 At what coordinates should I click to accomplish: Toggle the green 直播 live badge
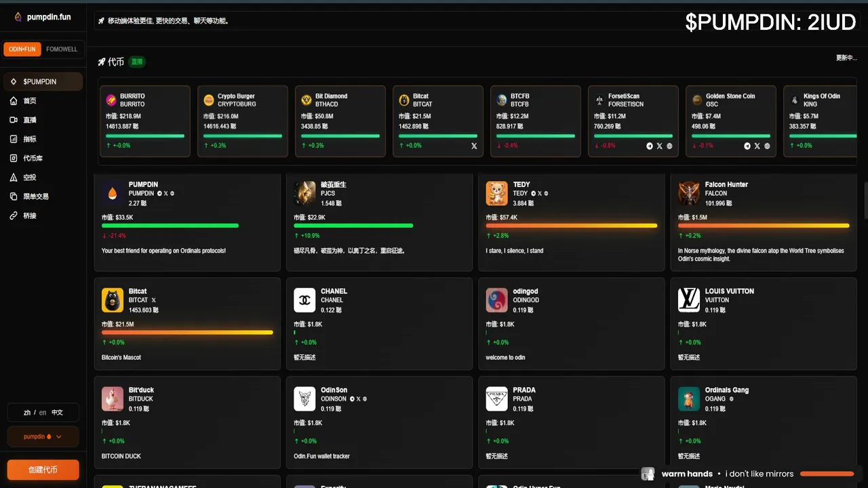click(x=137, y=62)
